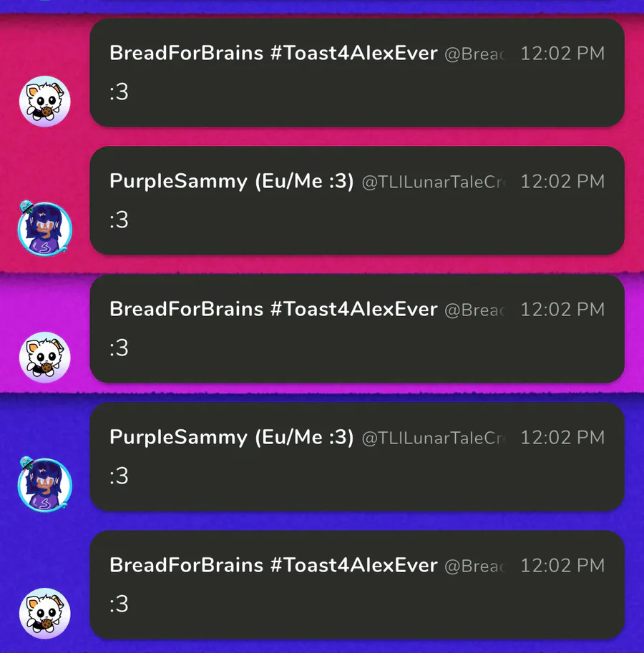Click BreadForBrains avatar on magenta background

point(44,358)
